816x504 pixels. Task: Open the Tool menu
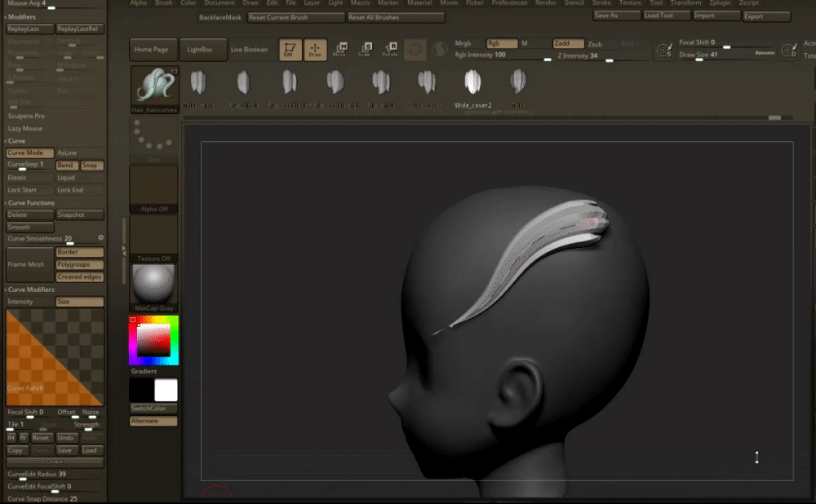tap(656, 3)
